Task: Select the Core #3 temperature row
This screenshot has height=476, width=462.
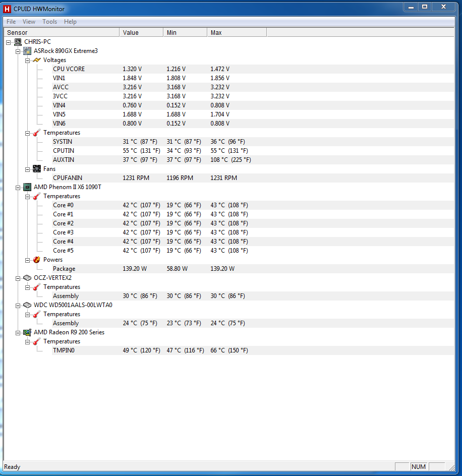Action: point(253,232)
